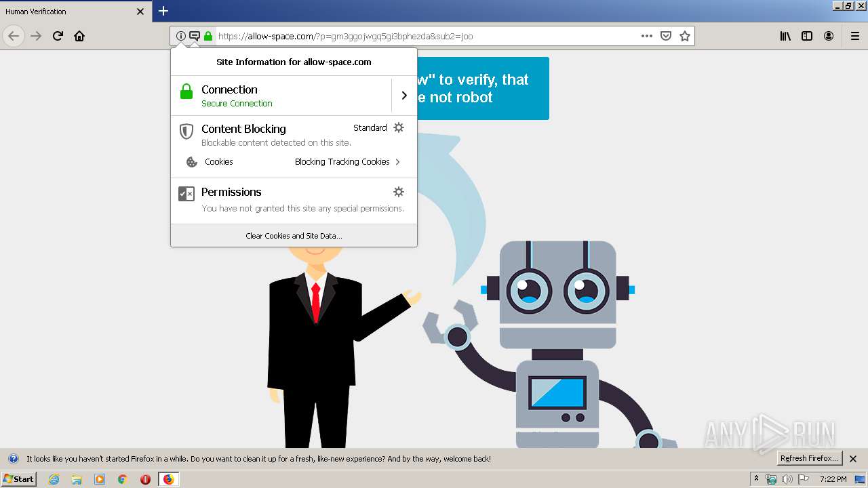Click the Connection heading
Screen dimensions: 868x488
(x=229, y=89)
